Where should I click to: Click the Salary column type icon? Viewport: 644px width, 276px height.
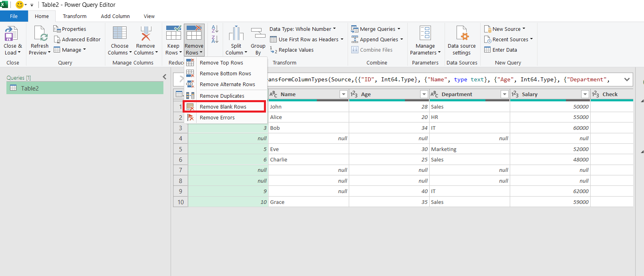(515, 94)
